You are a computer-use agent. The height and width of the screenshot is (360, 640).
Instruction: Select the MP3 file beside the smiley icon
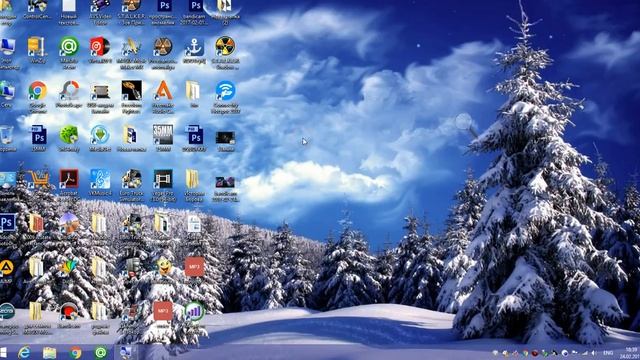(x=194, y=267)
